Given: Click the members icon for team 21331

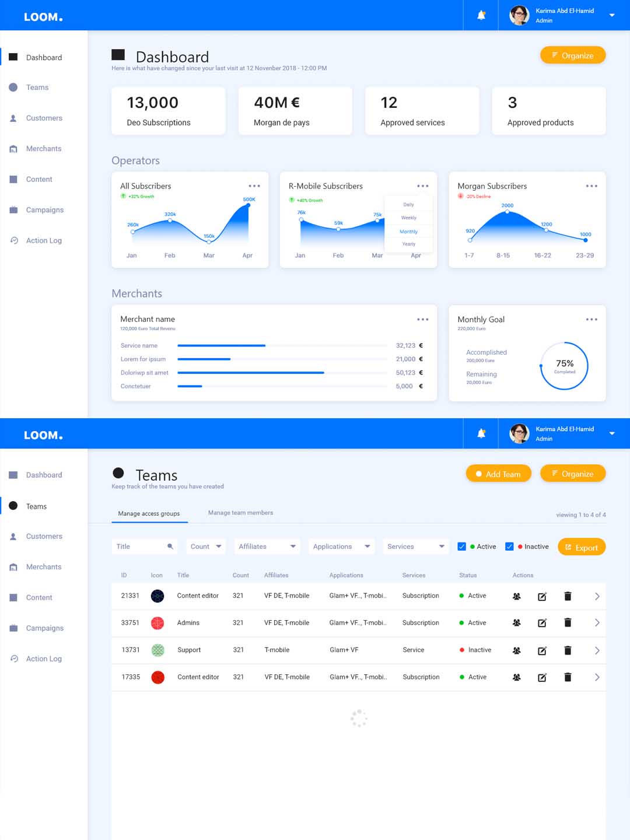Looking at the screenshot, I should tap(516, 596).
